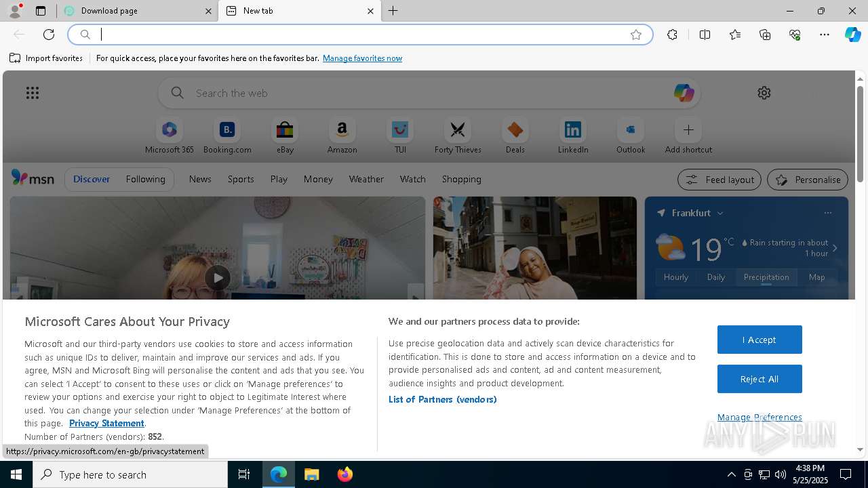Viewport: 868px width, 488px height.
Task: Play the video in news card
Action: 218,277
